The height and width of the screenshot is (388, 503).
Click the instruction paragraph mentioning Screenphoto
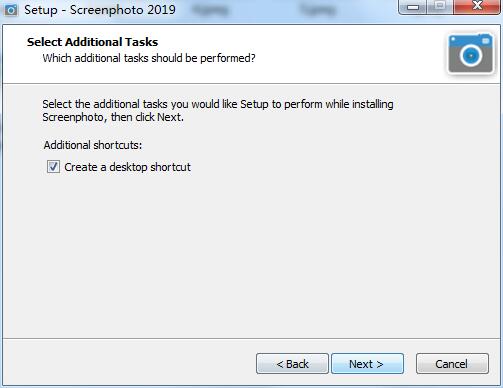218,111
